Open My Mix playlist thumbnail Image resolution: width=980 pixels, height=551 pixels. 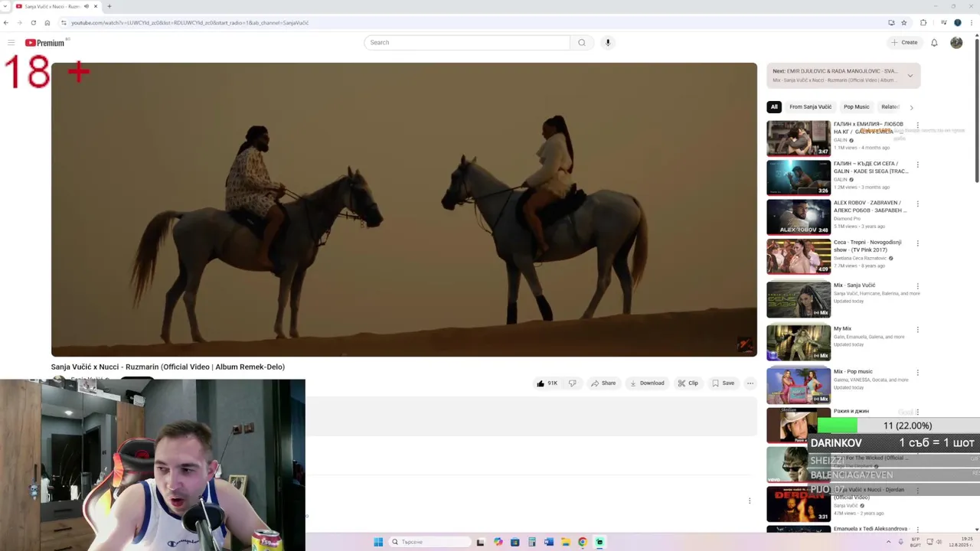point(799,343)
